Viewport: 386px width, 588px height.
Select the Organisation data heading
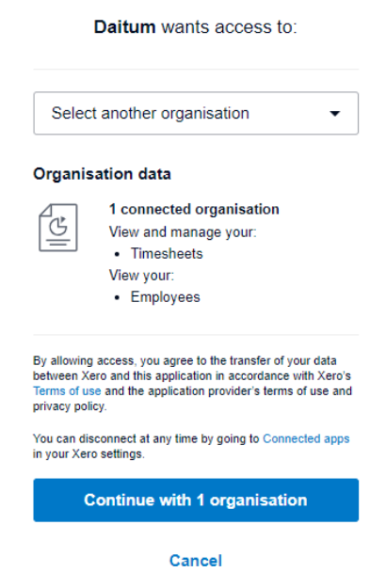pos(102,174)
